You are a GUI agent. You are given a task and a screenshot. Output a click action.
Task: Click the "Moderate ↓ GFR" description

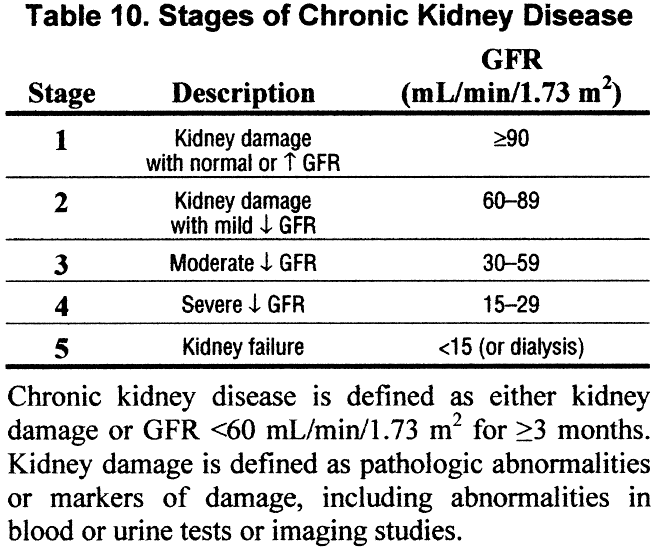coord(244,263)
